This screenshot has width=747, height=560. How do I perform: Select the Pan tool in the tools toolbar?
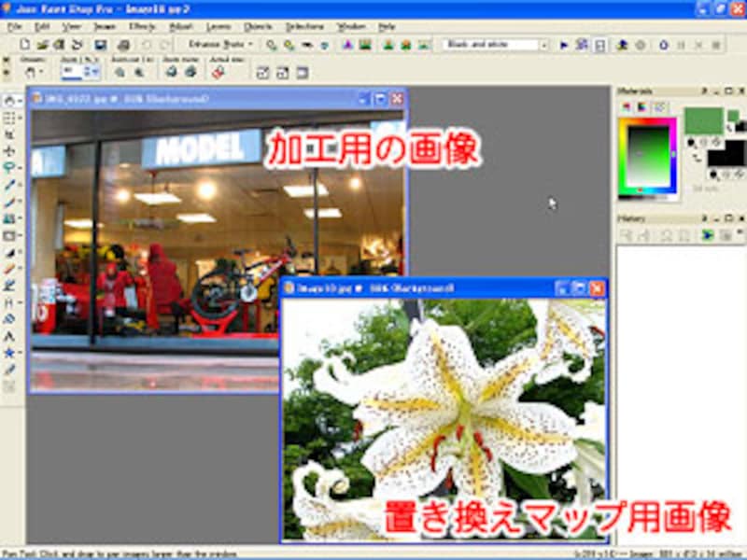pyautogui.click(x=8, y=101)
